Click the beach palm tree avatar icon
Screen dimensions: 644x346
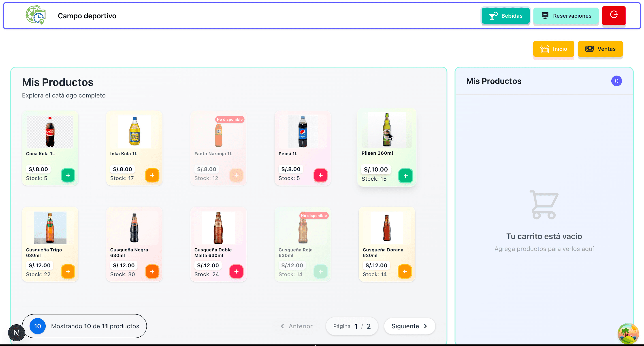pos(628,334)
